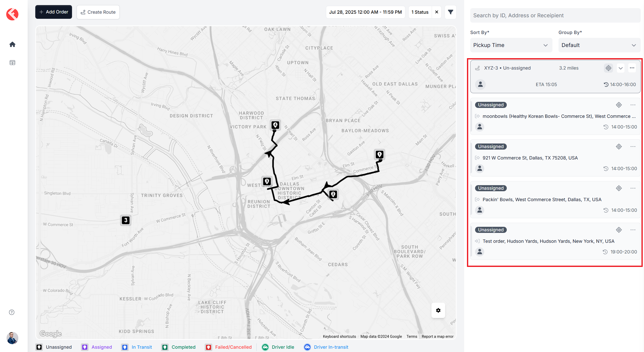This screenshot has width=644, height=352.
Task: Open help question mark icon
Action: (12, 312)
